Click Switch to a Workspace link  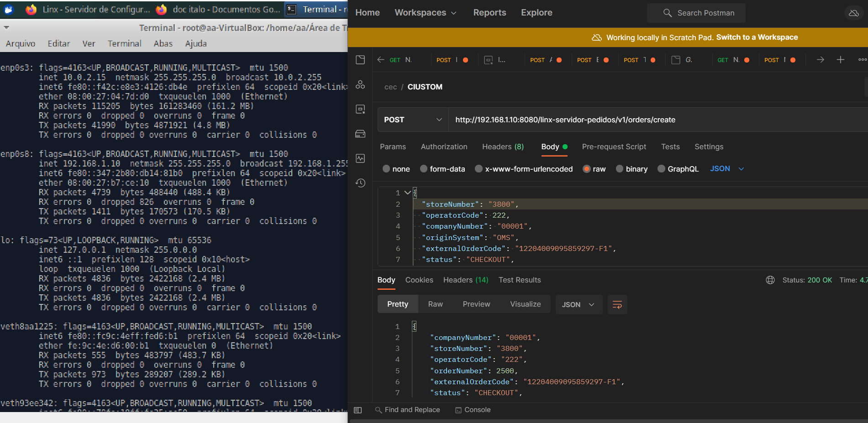757,37
